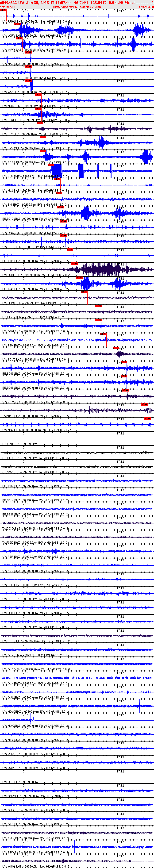
Task: Select the PB B005 EHZ station label
Action: (x=36, y=374)
